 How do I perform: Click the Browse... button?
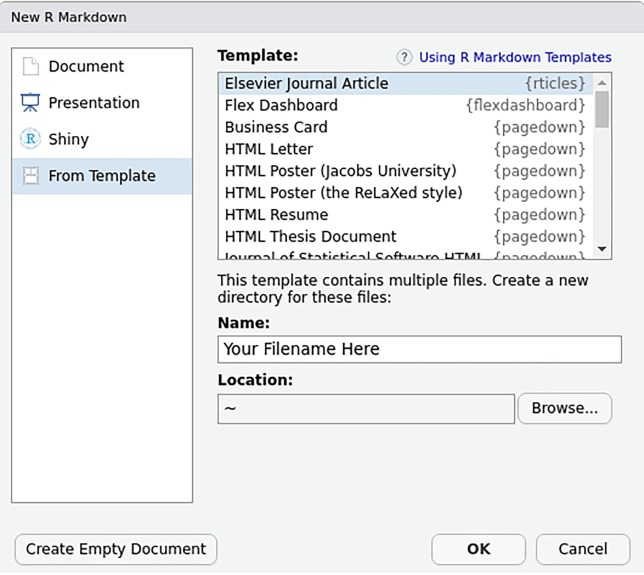(x=565, y=409)
